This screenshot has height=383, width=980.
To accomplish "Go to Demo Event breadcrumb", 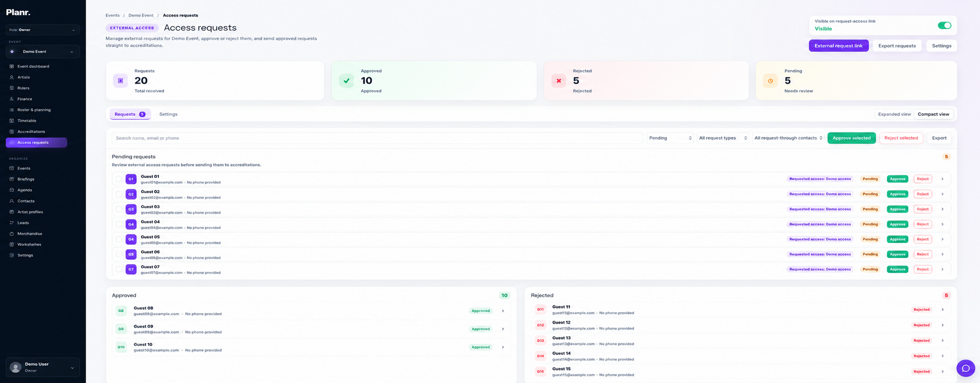I will point(141,15).
